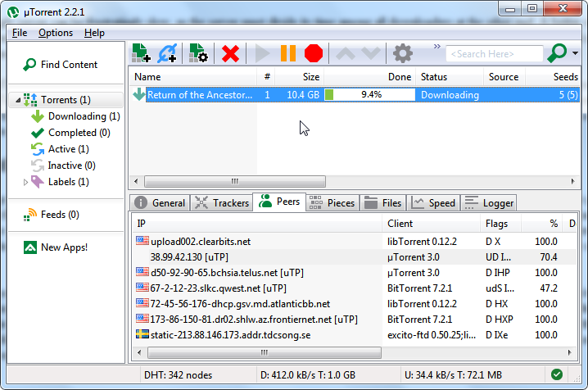Expand the Labels tree node
Image resolution: width=588 pixels, height=390 pixels.
25,182
